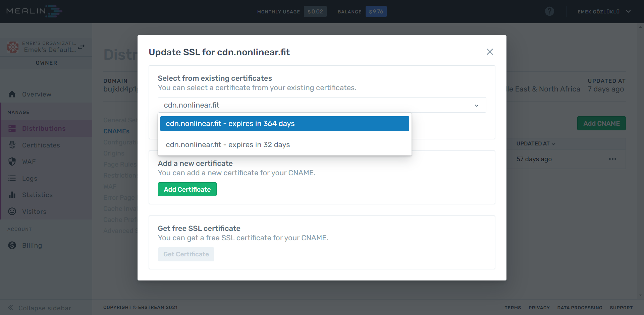Click the page vertical scrollbar down arrow
The width and height of the screenshot is (644, 315).
pyautogui.click(x=641, y=295)
